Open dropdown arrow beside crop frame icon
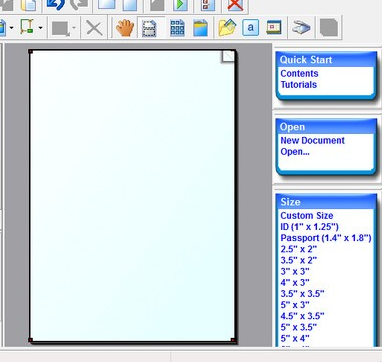382x362 pixels. [x=41, y=28]
